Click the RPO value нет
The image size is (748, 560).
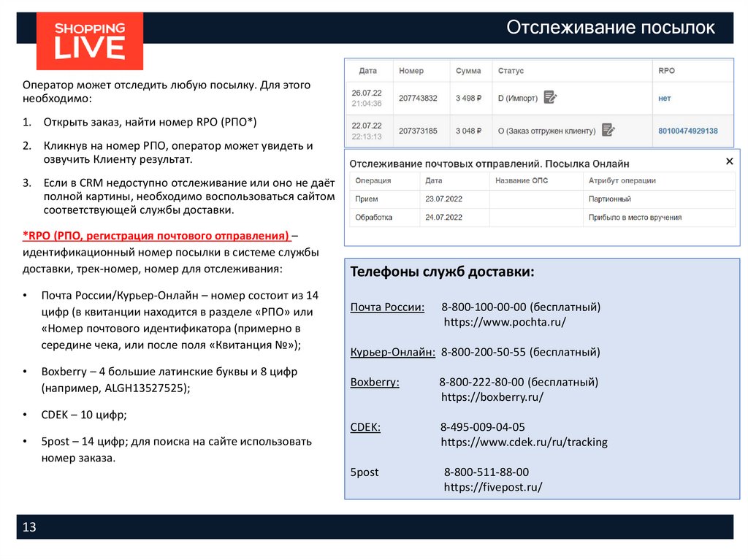pos(664,99)
